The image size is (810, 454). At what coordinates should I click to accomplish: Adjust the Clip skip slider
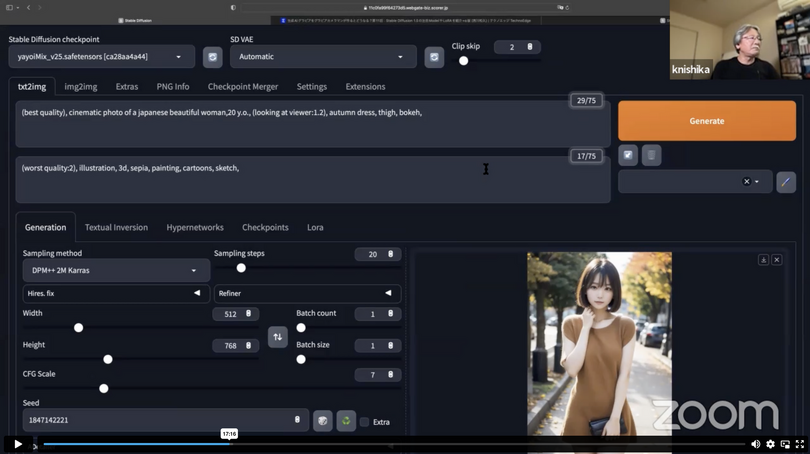click(x=496, y=61)
